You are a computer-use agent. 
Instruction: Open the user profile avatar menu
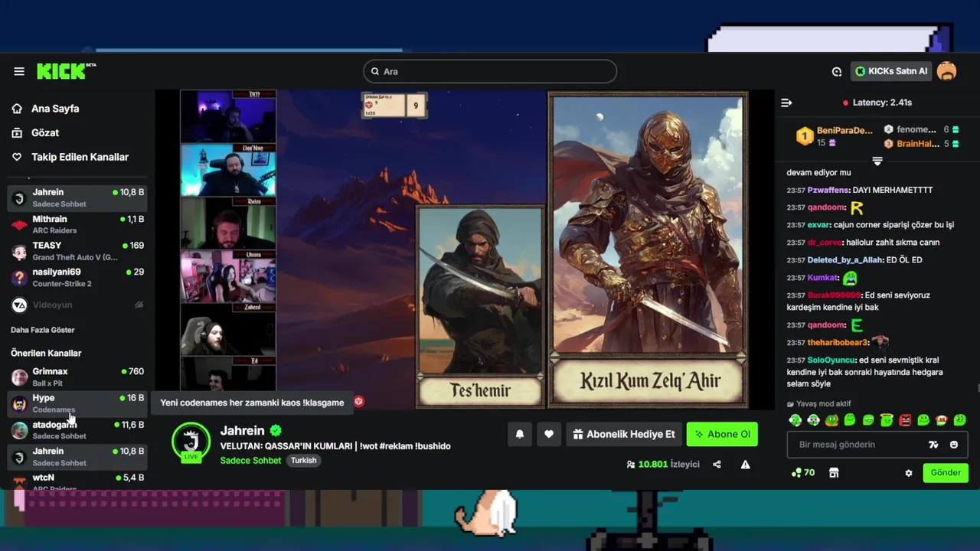(947, 71)
